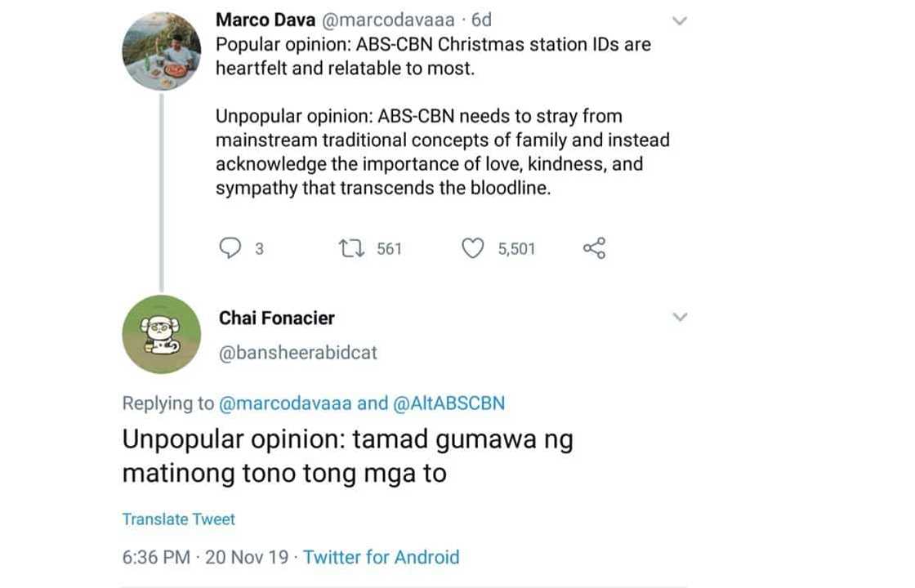The image size is (915, 588).
Task: Open the Twitter for Android source link
Action: click(381, 558)
